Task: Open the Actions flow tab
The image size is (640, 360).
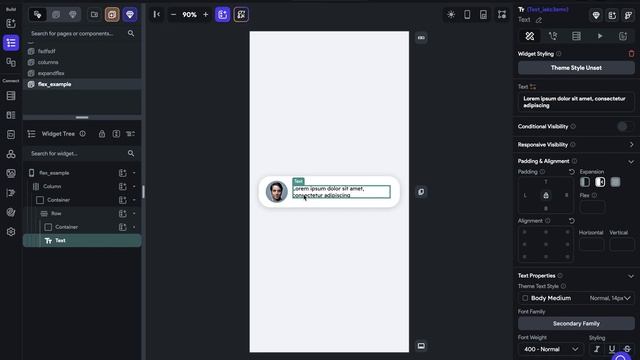Action: (x=553, y=36)
